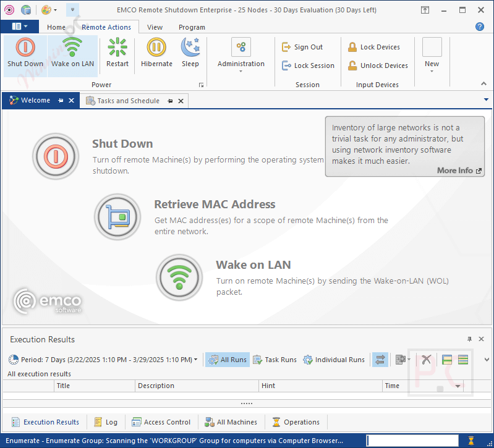The width and height of the screenshot is (494, 448).
Task: Select the Remote Actions ribbon tab
Action: 106,27
